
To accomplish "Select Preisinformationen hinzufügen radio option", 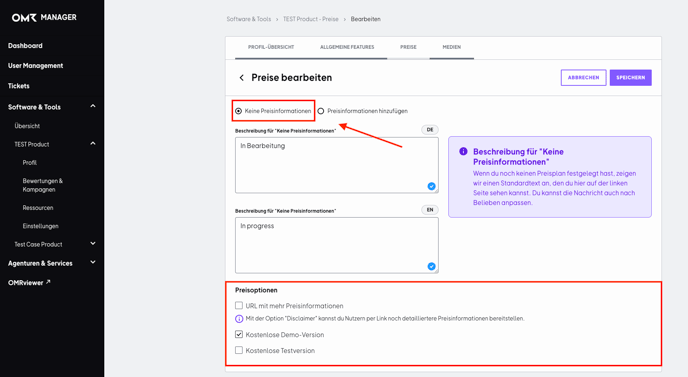I will click(321, 111).
